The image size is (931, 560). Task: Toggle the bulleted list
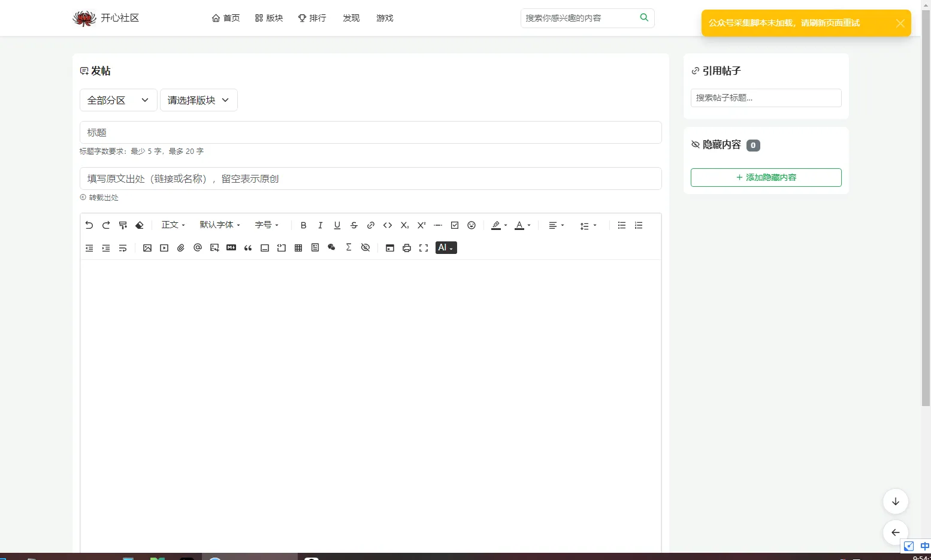click(x=622, y=225)
